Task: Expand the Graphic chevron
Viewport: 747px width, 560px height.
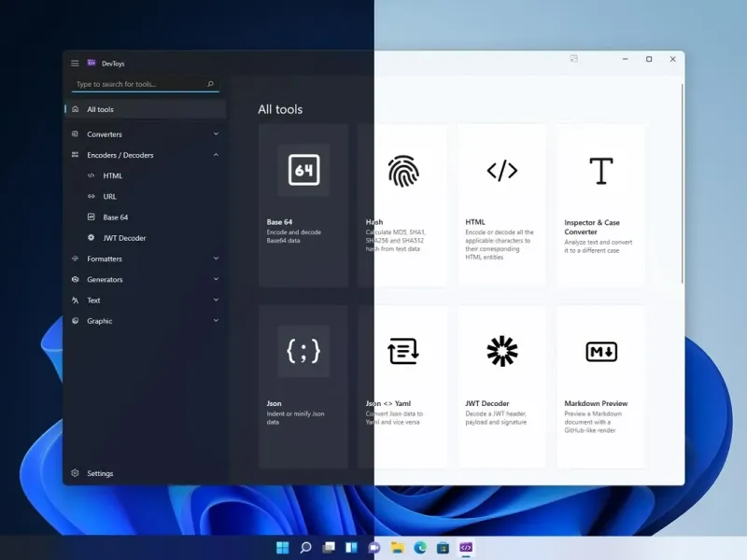Action: pos(216,321)
